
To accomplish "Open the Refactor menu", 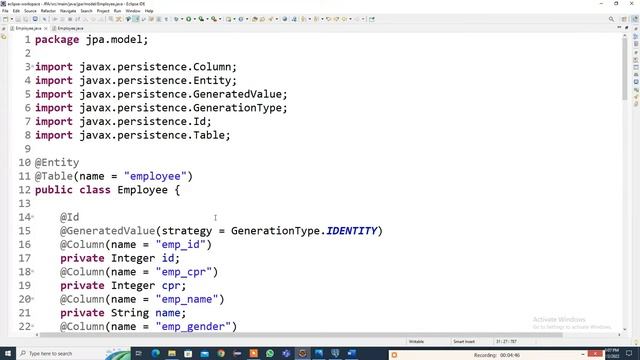I will 48,11.
